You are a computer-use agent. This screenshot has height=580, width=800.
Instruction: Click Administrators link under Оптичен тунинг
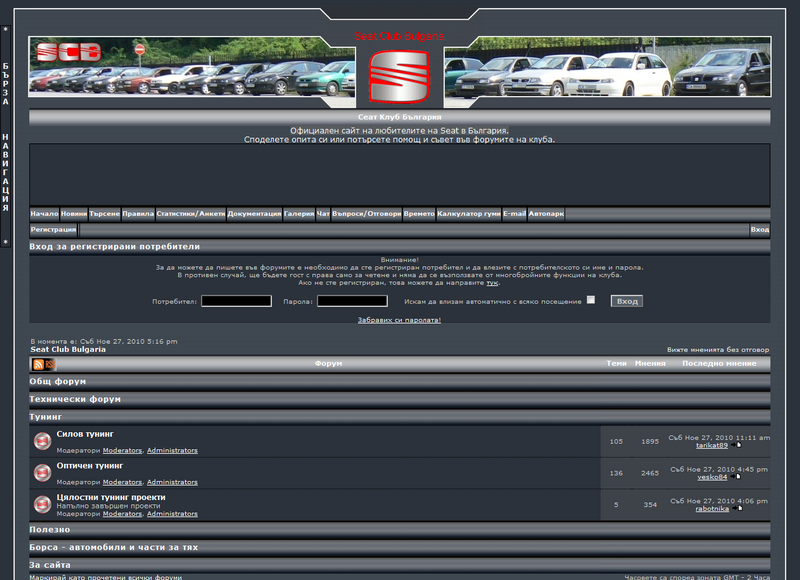[172, 482]
